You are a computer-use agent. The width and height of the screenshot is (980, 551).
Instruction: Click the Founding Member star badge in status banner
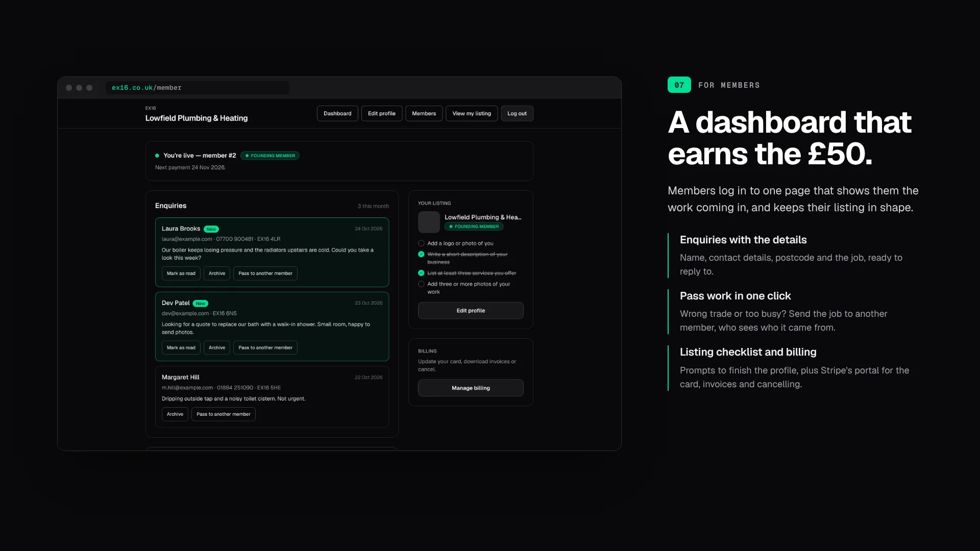coord(270,156)
